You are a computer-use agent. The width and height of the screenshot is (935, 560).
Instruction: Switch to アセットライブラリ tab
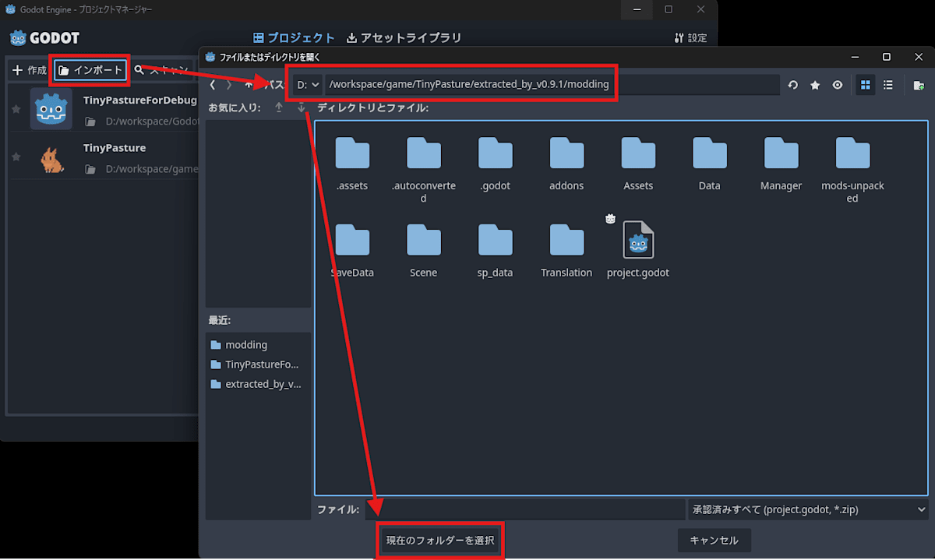pyautogui.click(x=404, y=37)
